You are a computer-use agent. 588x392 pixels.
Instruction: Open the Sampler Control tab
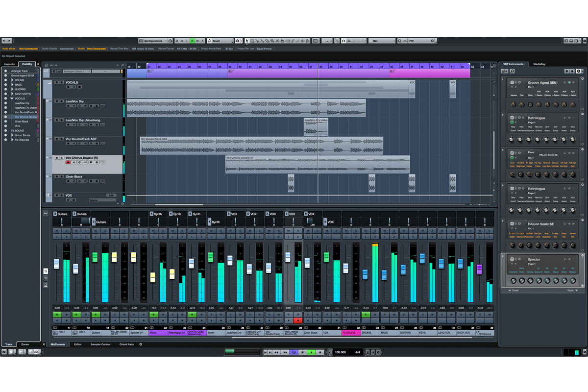pyautogui.click(x=99, y=344)
